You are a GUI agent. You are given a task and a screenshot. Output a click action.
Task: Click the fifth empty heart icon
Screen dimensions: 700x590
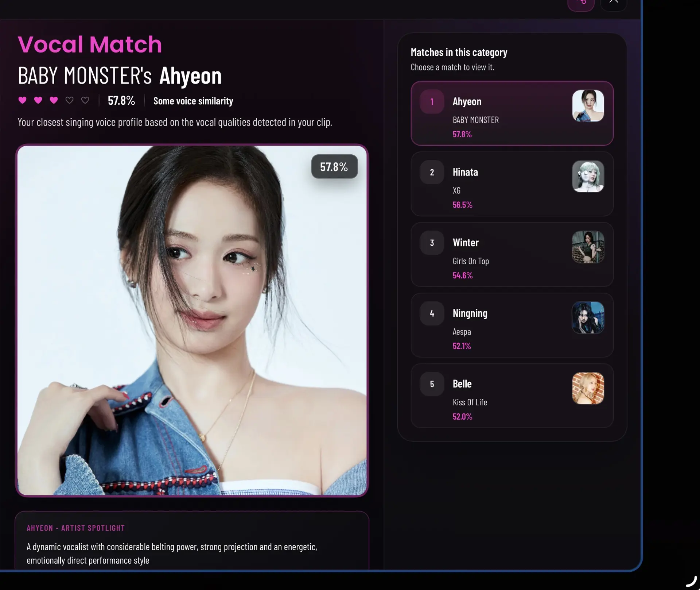click(x=85, y=100)
